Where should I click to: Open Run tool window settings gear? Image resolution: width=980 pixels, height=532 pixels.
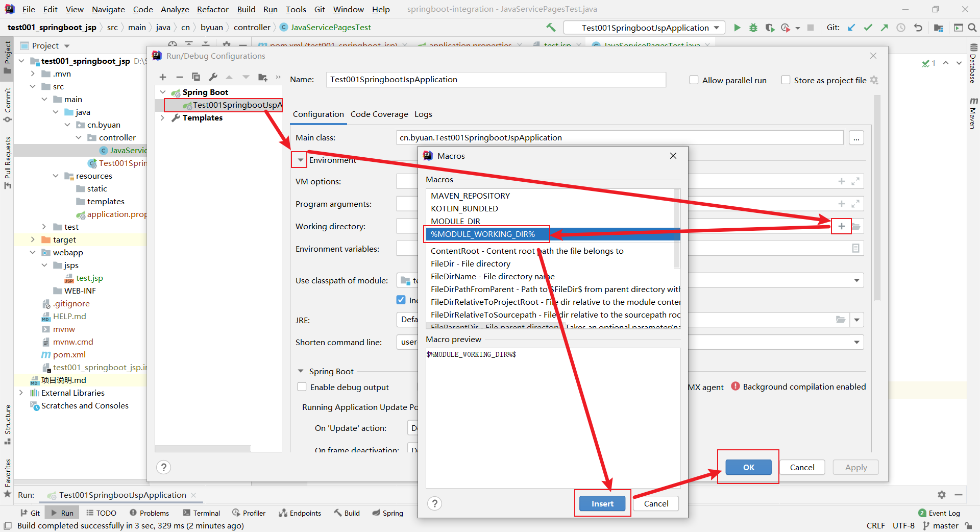click(x=942, y=495)
